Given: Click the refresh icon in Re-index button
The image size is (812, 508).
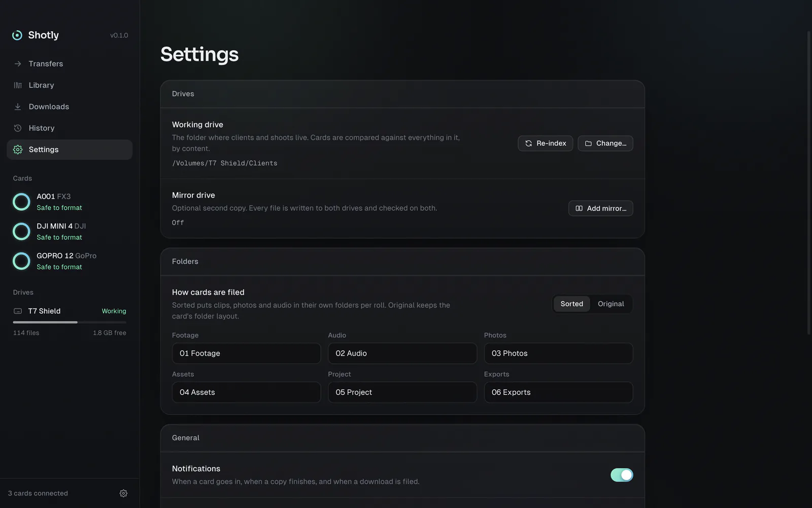Looking at the screenshot, I should click(x=528, y=143).
